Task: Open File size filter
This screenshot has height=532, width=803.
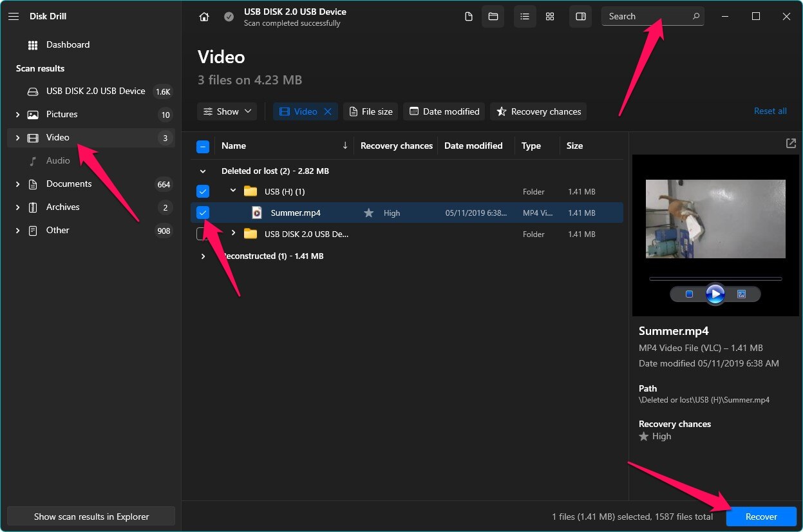Action: coord(370,111)
